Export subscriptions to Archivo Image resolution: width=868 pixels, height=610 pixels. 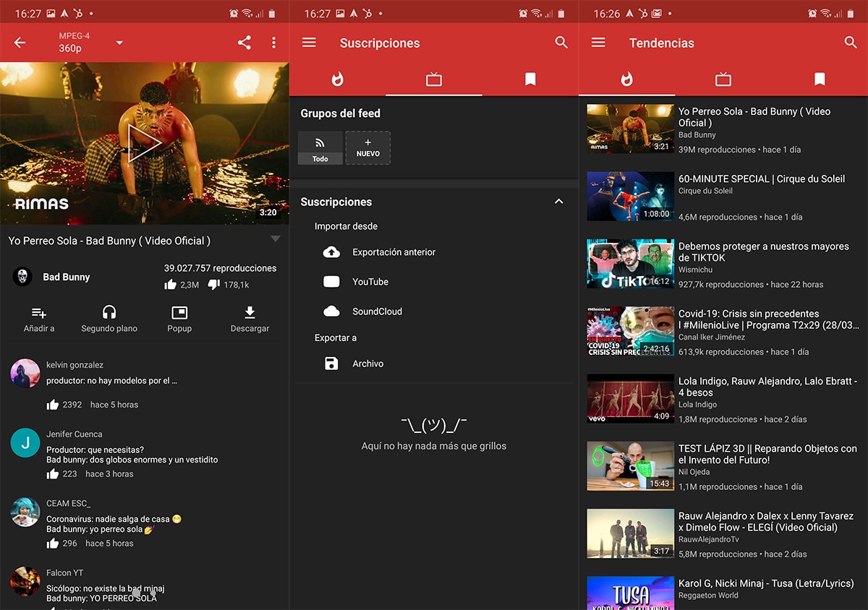point(367,364)
